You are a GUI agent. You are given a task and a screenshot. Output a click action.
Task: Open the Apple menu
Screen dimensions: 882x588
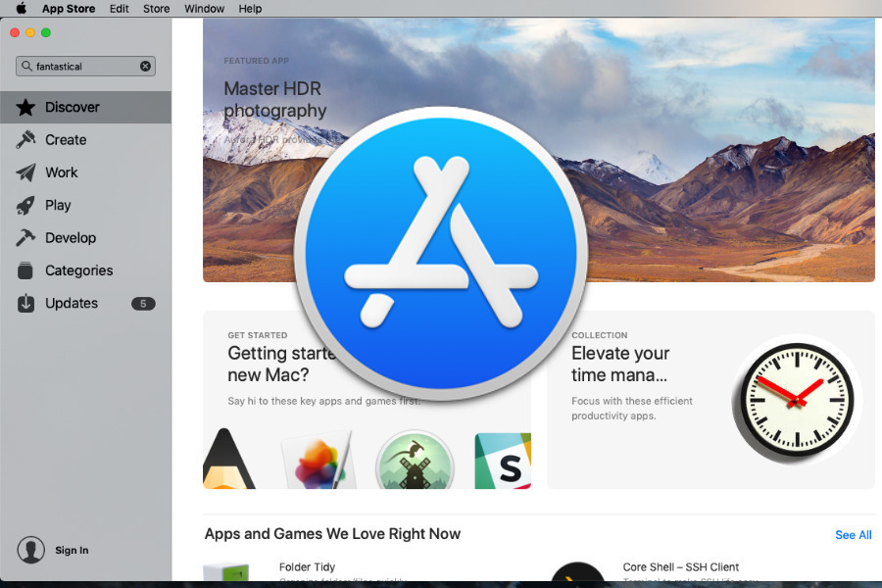(x=21, y=9)
